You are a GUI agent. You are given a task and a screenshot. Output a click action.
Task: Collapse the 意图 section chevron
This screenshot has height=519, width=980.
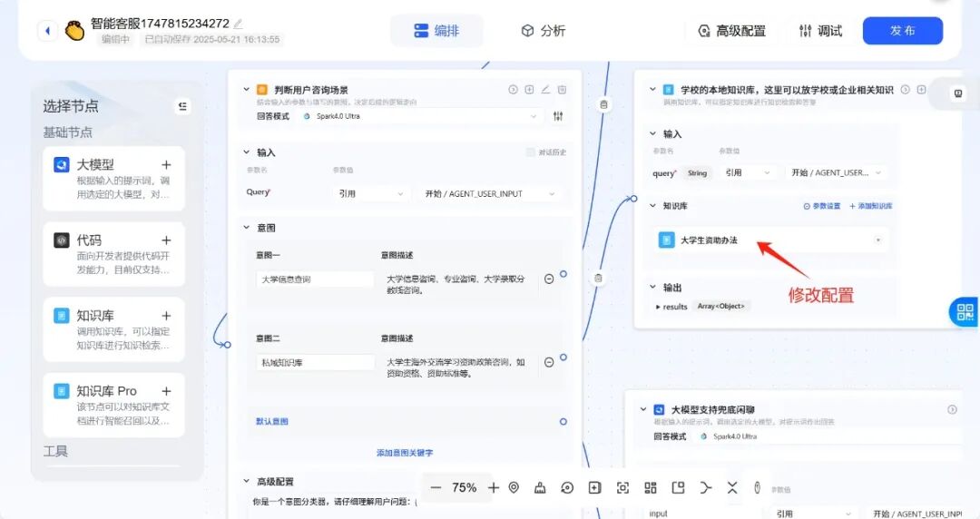coord(246,228)
